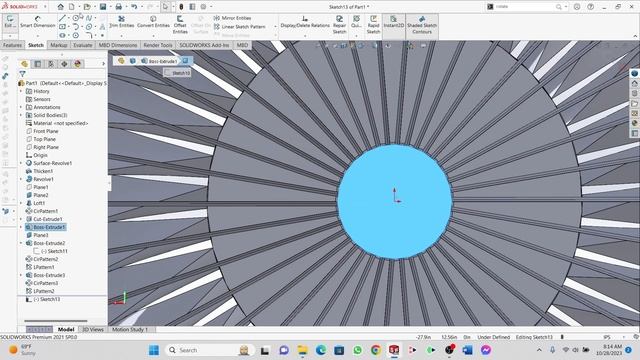Activate the Trim Entities tool

pos(121,22)
